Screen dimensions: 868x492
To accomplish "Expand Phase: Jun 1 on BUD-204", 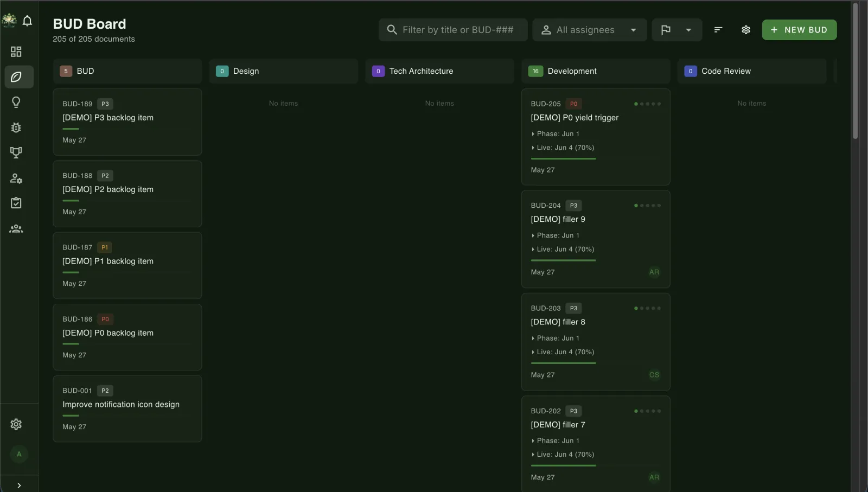I will tap(555, 235).
